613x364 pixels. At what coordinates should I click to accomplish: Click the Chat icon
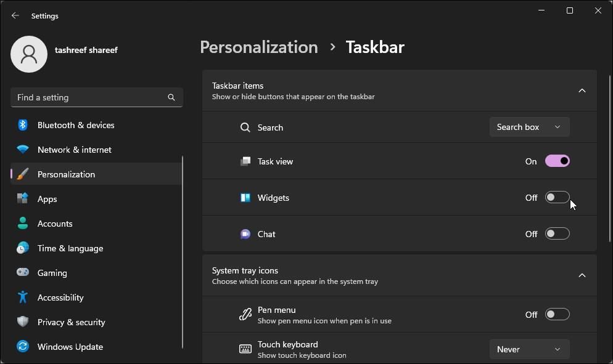245,234
